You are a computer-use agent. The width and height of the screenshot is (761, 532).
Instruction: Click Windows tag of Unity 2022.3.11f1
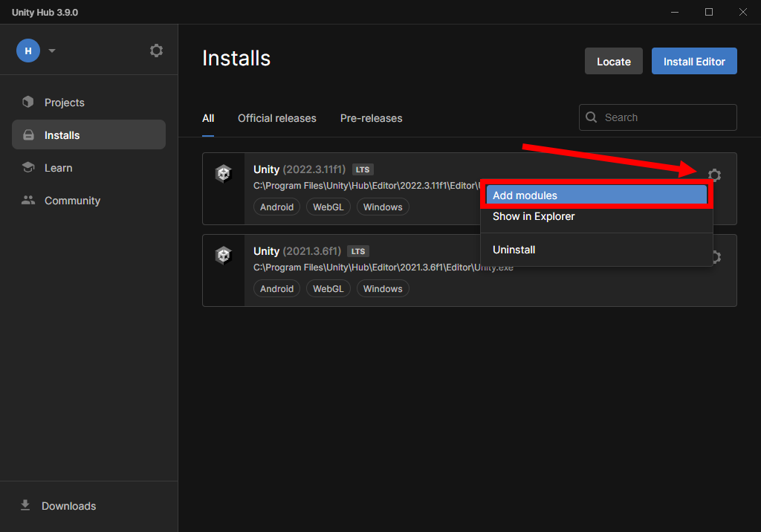click(x=383, y=207)
